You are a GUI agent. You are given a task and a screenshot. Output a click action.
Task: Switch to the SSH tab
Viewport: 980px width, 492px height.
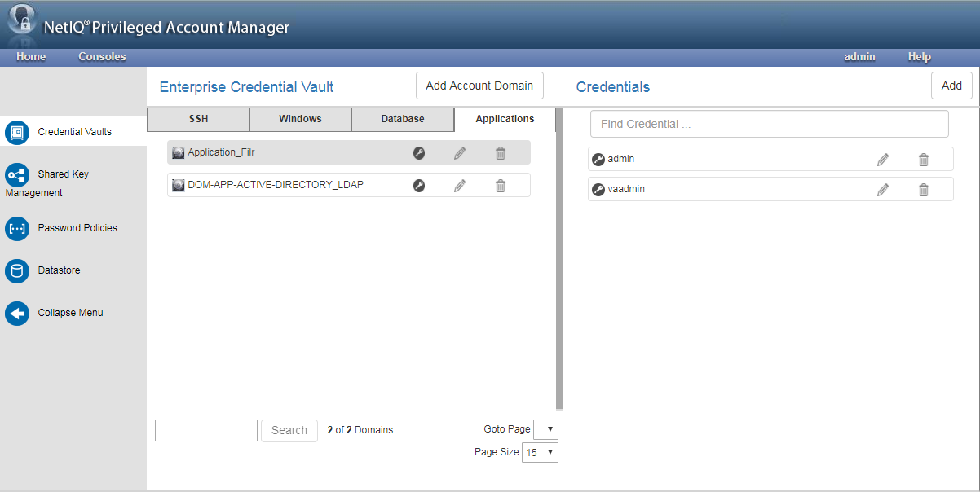198,119
